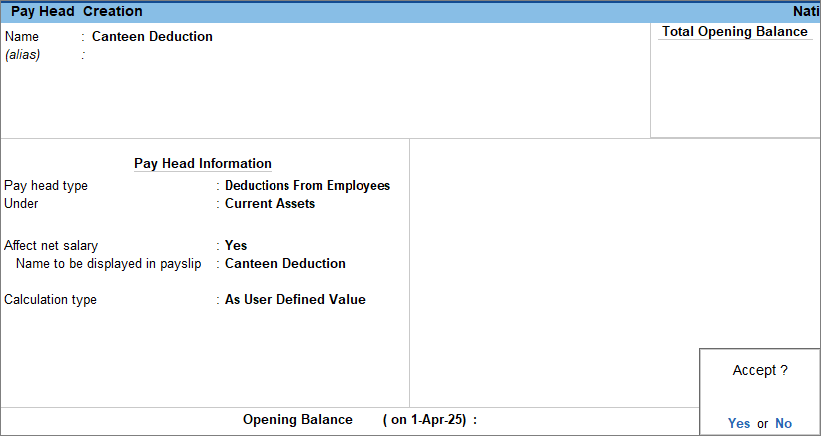Click the Affect net salary label
Viewport: 821px width, 436px height.
click(51, 246)
